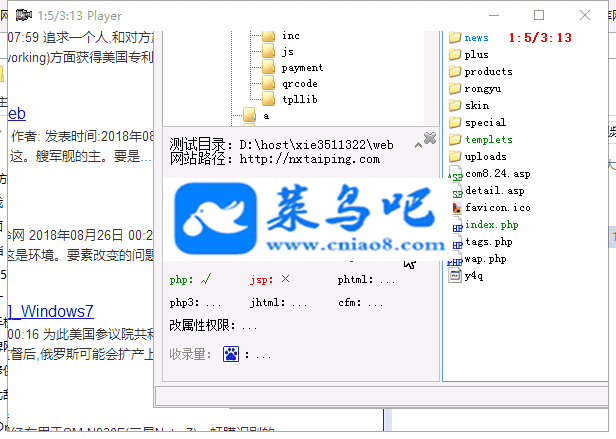Click the Player window title icon
616x439 pixels.
24,15
